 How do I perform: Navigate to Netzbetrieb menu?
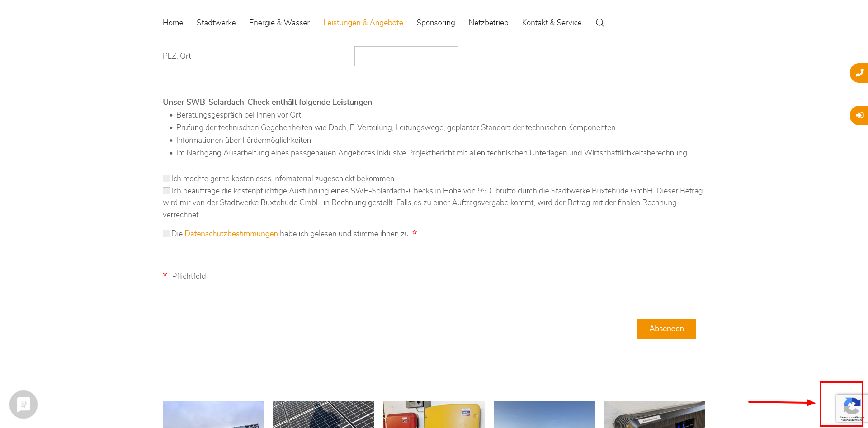click(488, 23)
